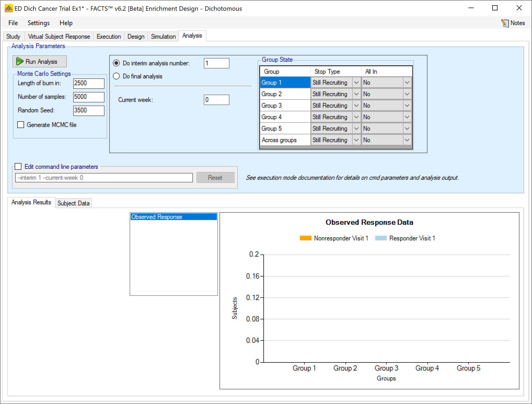Click the blue Responder Visit 1 legend swatch
Viewport: 532px width, 404px height.
[x=381, y=238]
